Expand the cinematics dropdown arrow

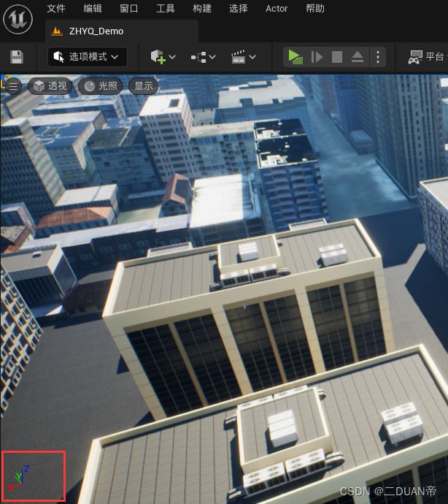pos(252,57)
